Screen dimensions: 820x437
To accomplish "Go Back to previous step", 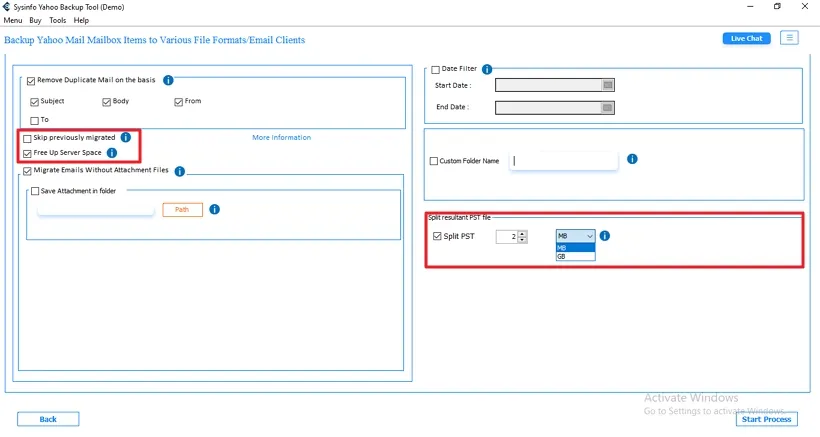I will (x=48, y=419).
